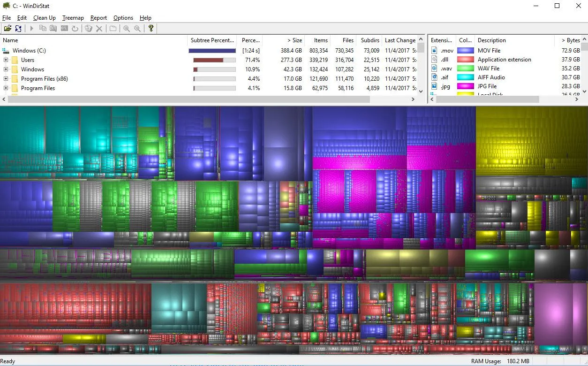This screenshot has width=588, height=366.
Task: Click the Windows (C:) drive icon
Action: pos(6,51)
